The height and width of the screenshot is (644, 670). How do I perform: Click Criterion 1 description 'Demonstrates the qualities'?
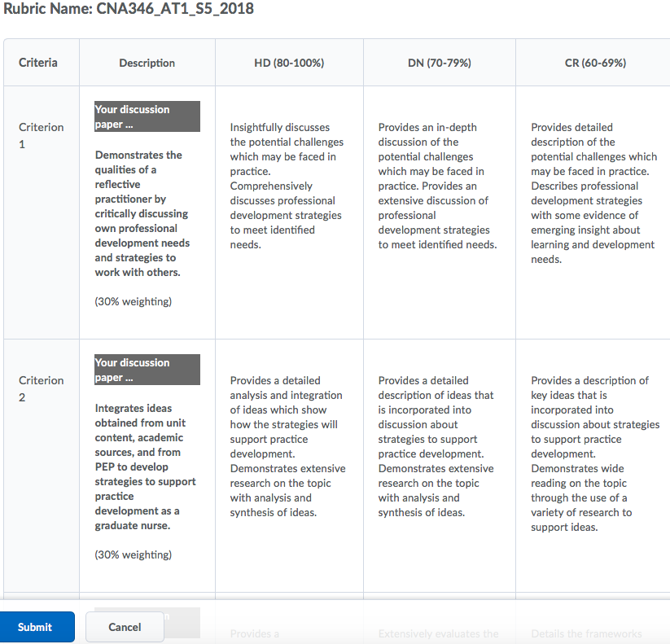[142, 213]
